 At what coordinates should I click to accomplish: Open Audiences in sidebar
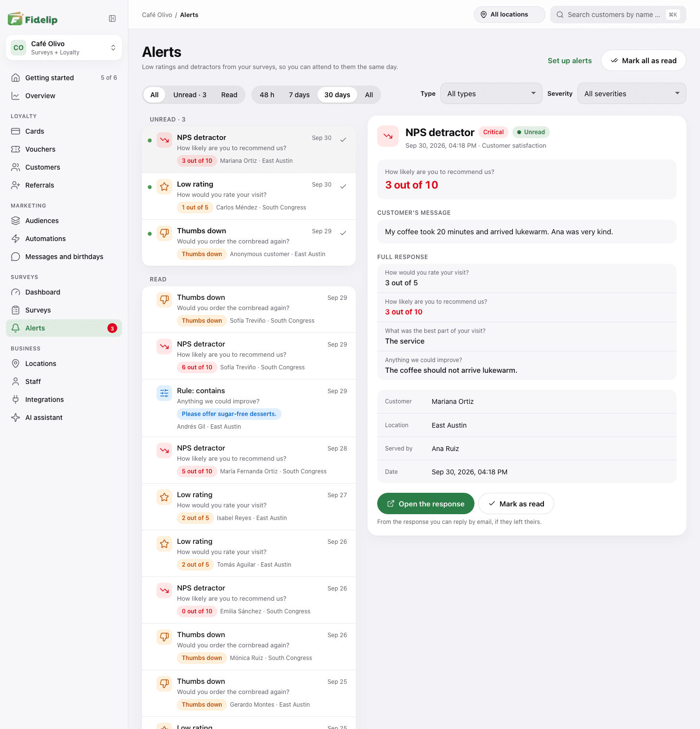pos(64,221)
